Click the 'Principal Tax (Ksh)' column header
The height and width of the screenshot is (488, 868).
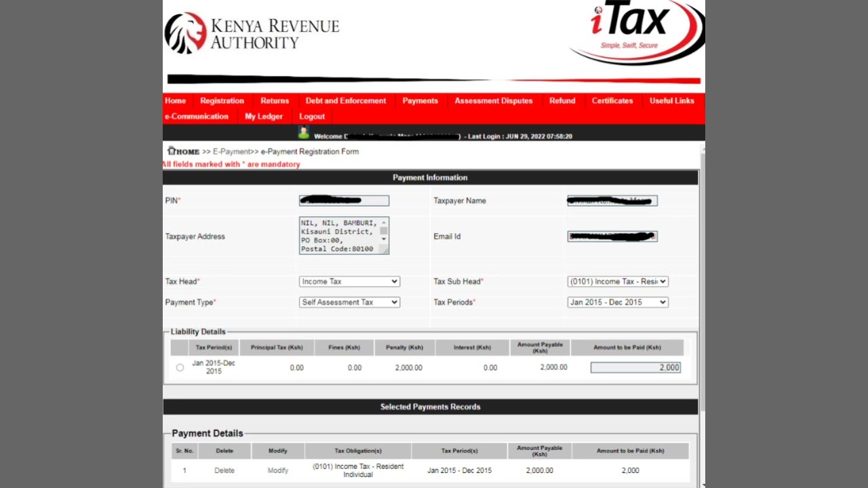coord(277,348)
